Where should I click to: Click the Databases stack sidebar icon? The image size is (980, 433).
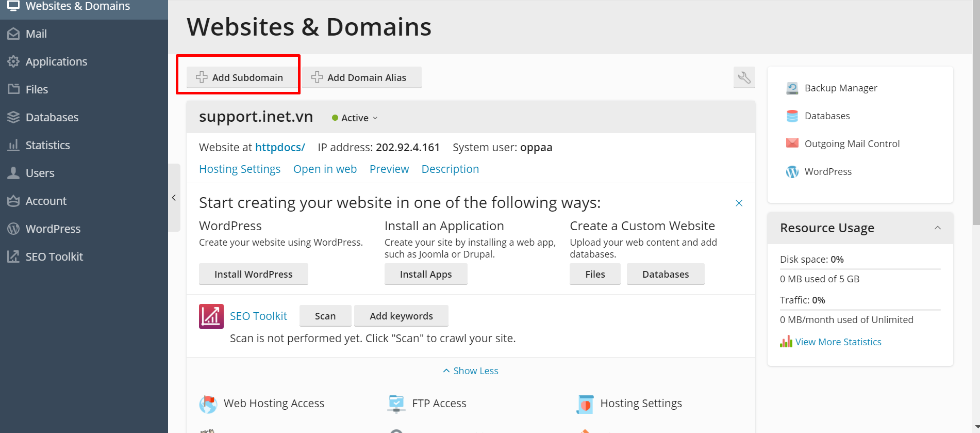(13, 117)
